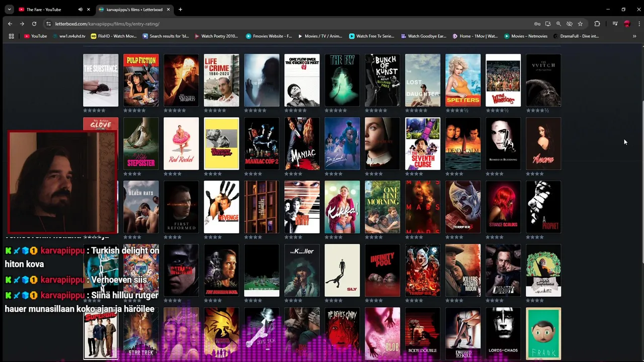Open the Watch Poetry 2010... bookmark
Screen dimensions: 644x362
(x=216, y=36)
